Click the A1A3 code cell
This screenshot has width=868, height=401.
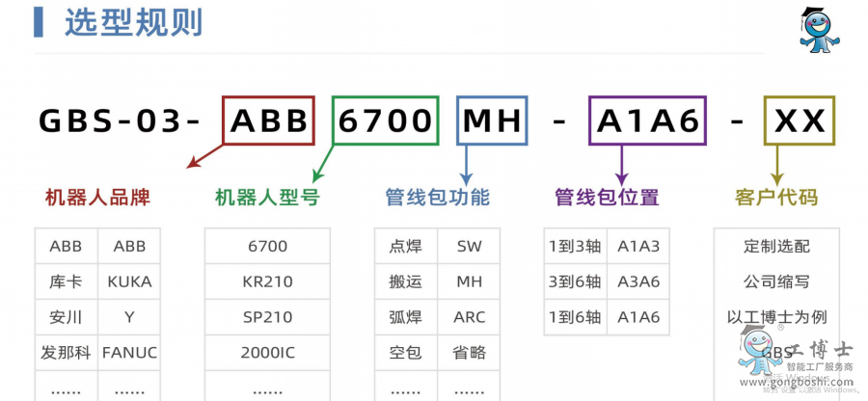tap(638, 246)
